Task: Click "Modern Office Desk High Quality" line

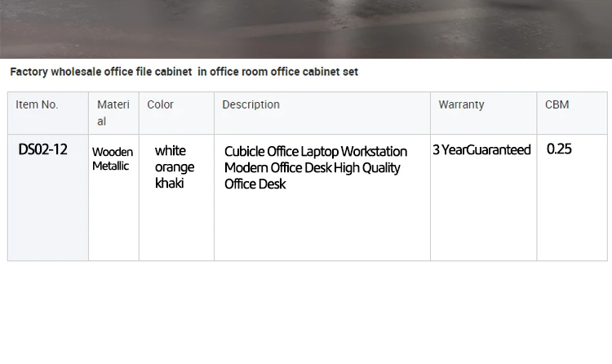Action: pos(313,167)
